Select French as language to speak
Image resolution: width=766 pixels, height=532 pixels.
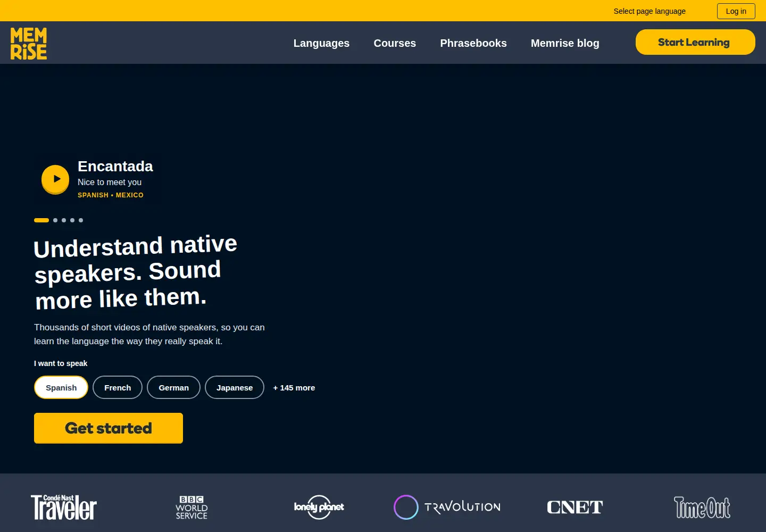click(118, 387)
